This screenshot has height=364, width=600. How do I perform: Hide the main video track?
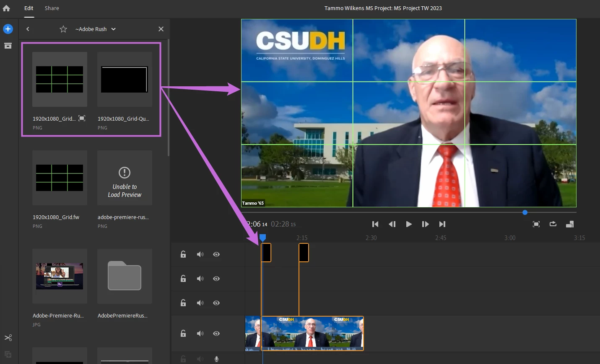click(x=216, y=333)
